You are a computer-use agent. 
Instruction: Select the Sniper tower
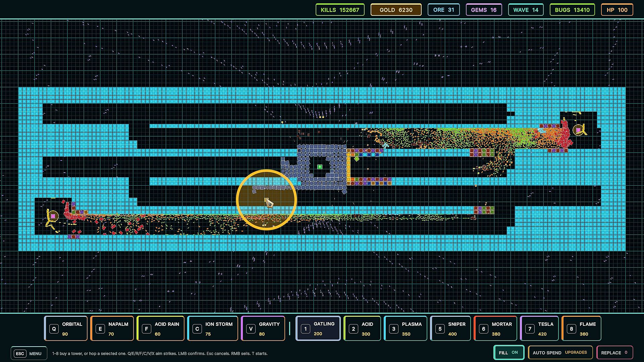click(450, 328)
